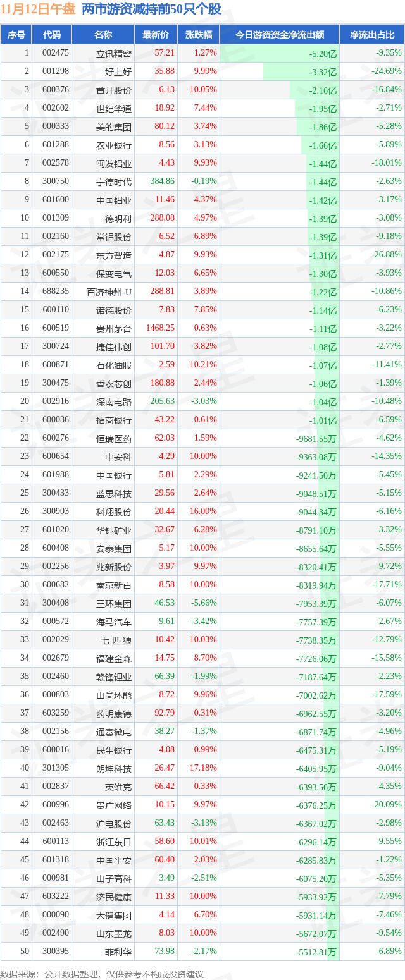Select stock name 美的集团
Viewport: 405px width, 980px height.
pyautogui.click(x=114, y=127)
